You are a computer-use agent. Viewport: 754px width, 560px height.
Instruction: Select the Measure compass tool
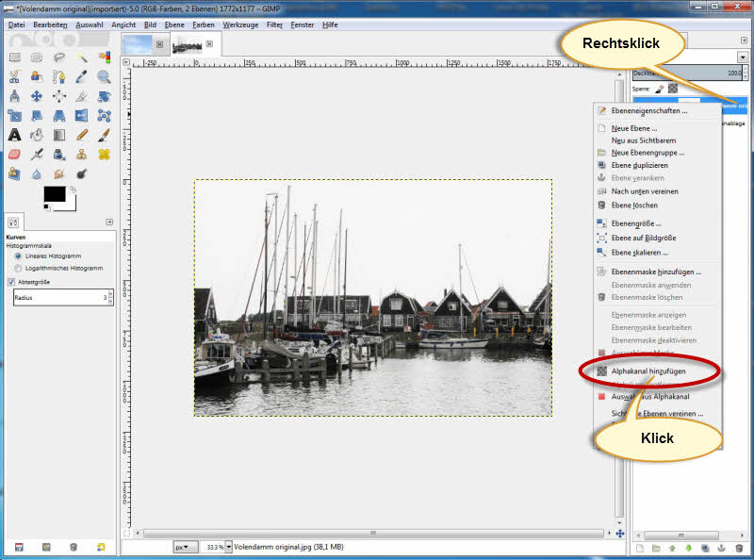[15, 96]
